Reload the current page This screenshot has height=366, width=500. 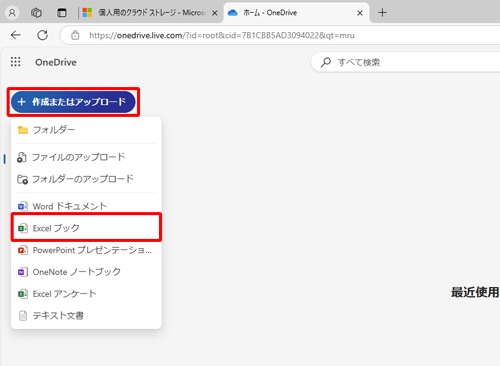pos(42,35)
